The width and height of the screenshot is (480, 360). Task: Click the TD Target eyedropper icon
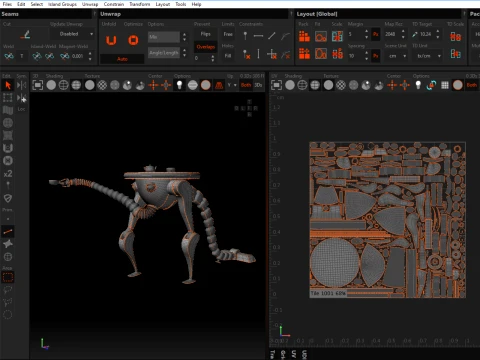[x=415, y=34]
